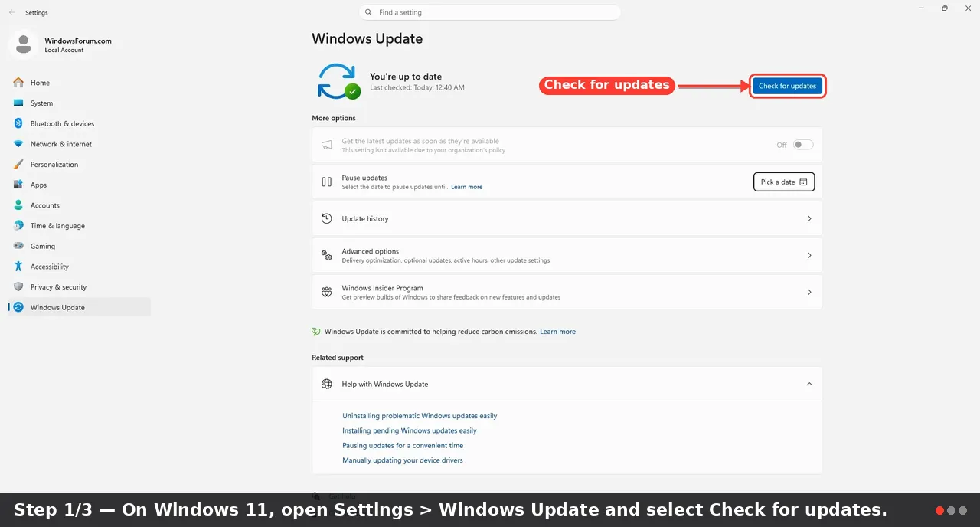Click the Last checked: Today, 12:40 AM text

(x=417, y=87)
